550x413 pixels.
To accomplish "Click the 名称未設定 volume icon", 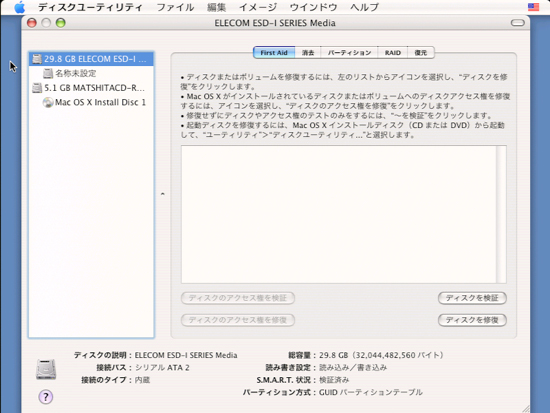I will pyautogui.click(x=48, y=73).
